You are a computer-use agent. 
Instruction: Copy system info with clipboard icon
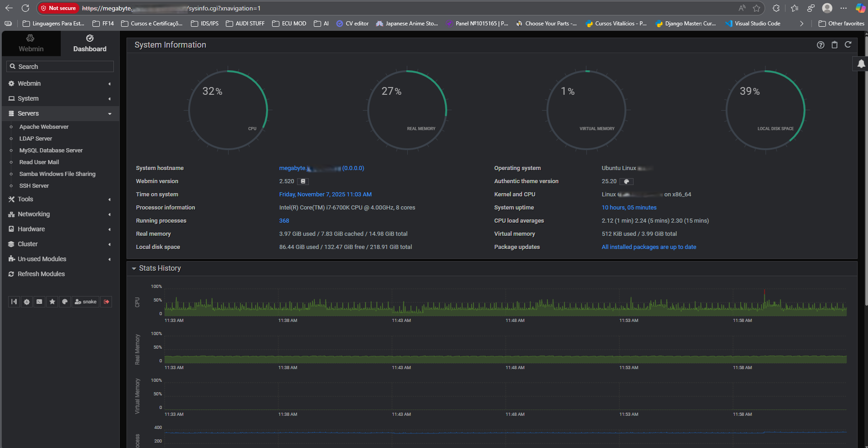point(834,44)
